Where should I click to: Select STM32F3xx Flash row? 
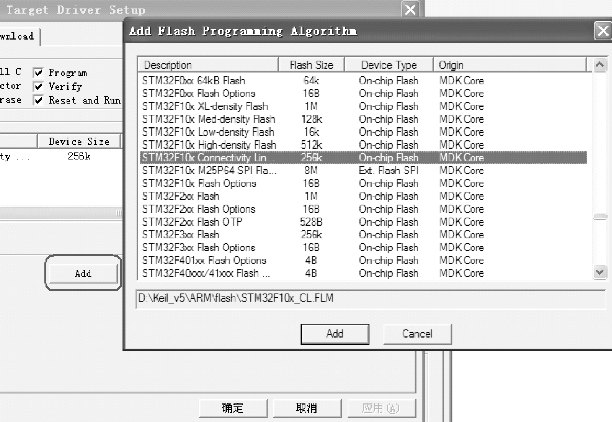tap(363, 235)
